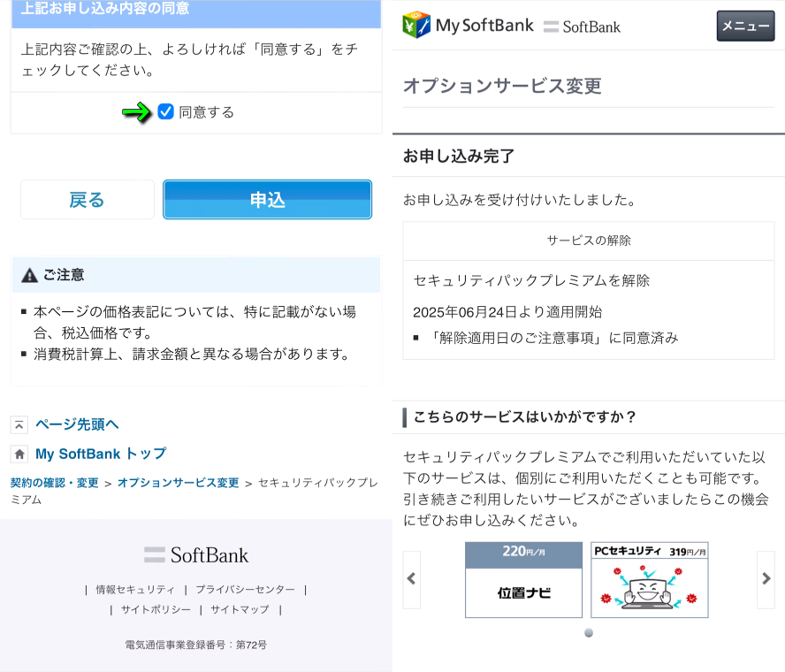Click the 戻る button
The image size is (785, 672).
tap(88, 199)
